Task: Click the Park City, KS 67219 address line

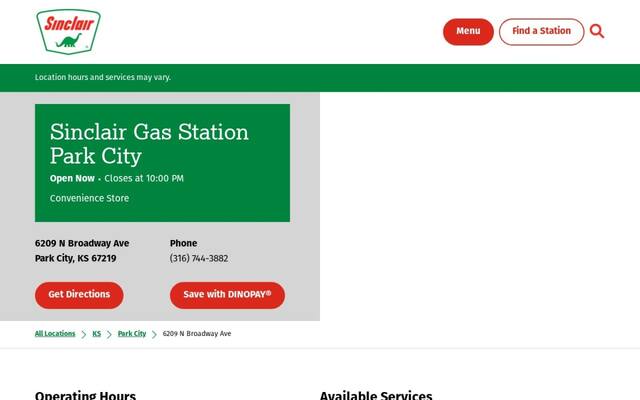Action: [x=76, y=258]
